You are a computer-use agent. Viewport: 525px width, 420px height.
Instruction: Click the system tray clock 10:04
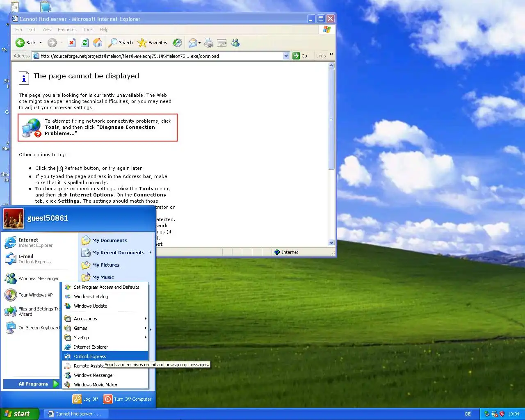point(514,414)
